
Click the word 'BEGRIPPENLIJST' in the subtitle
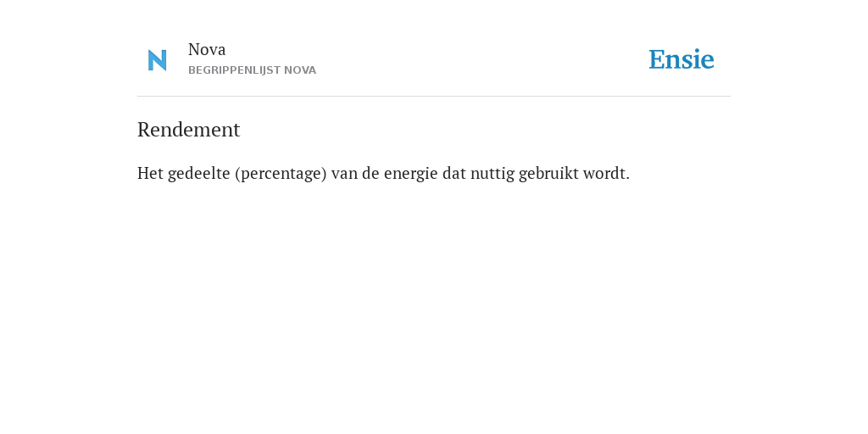point(234,70)
